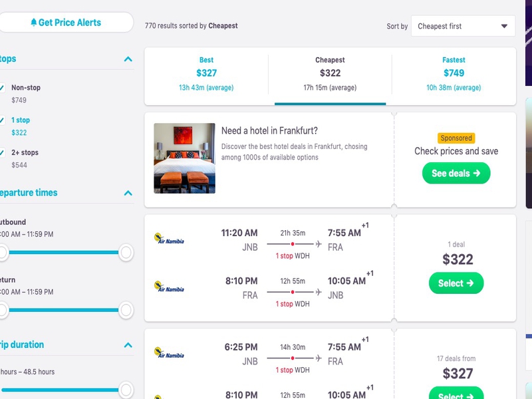Viewport: 532px width, 399px height.
Task: Toggle the Non-stop checkbox
Action: 2,88
